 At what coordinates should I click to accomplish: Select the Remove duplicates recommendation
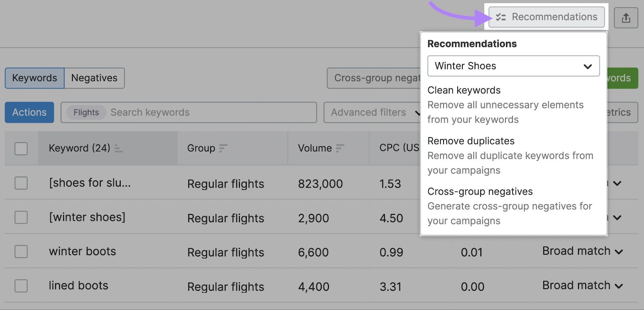pyautogui.click(x=471, y=141)
